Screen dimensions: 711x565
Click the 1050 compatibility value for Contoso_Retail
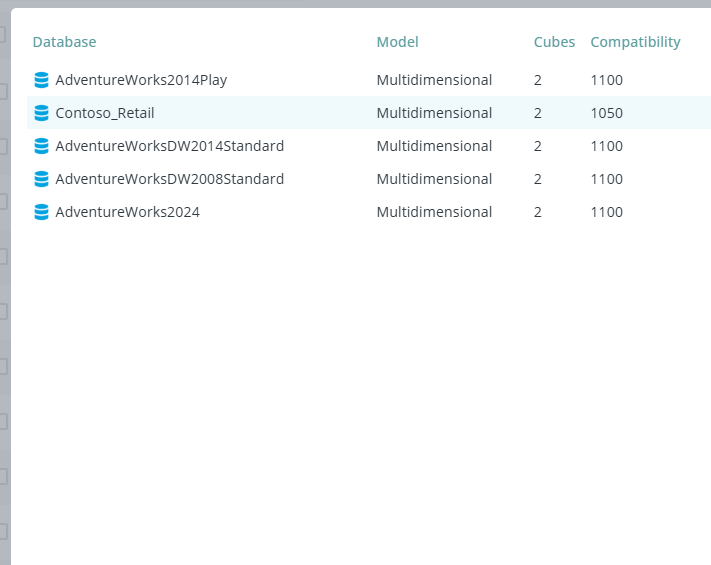[606, 113]
